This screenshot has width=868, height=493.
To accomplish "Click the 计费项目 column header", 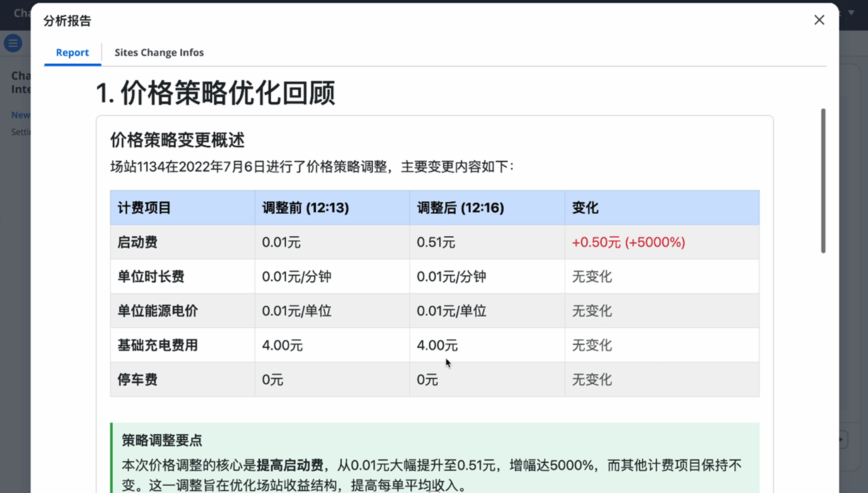I will coord(144,208).
